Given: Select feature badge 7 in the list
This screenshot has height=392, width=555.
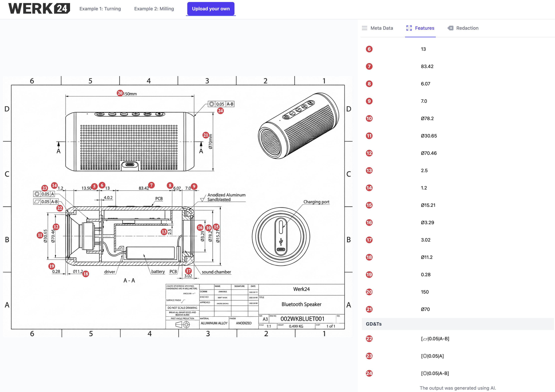Looking at the screenshot, I should pos(369,67).
